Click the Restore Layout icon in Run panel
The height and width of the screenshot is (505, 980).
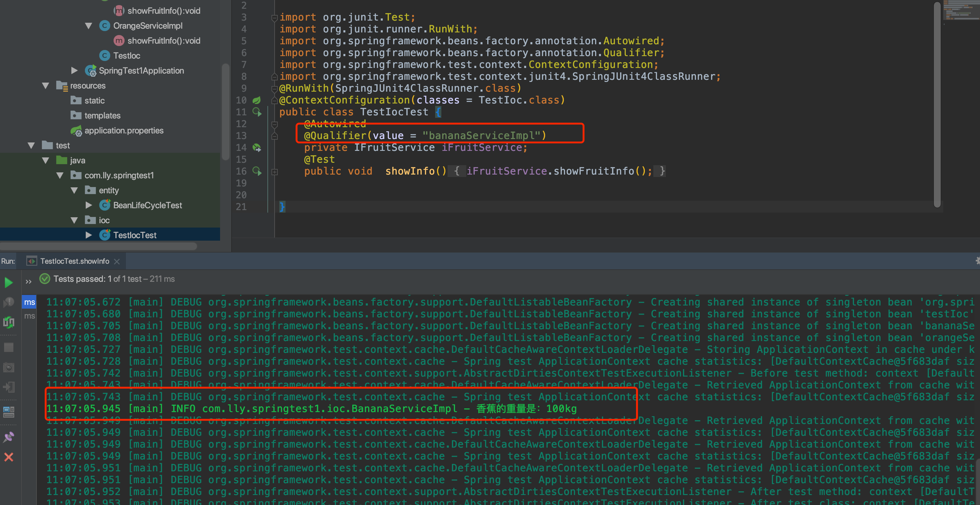(x=8, y=412)
